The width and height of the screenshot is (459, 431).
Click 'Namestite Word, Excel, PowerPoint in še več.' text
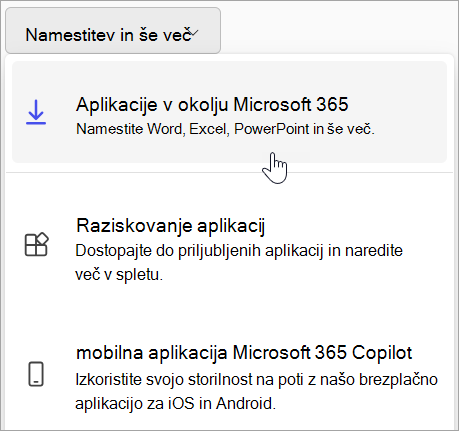pyautogui.click(x=225, y=129)
